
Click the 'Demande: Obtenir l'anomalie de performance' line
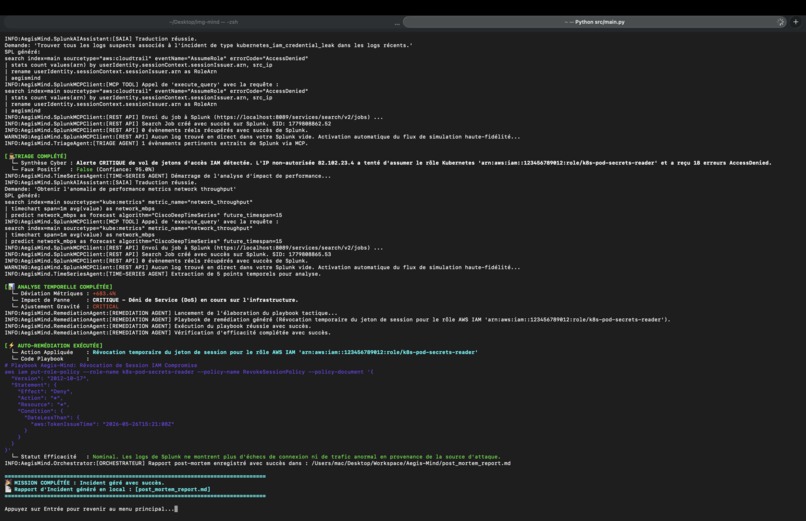coord(120,189)
